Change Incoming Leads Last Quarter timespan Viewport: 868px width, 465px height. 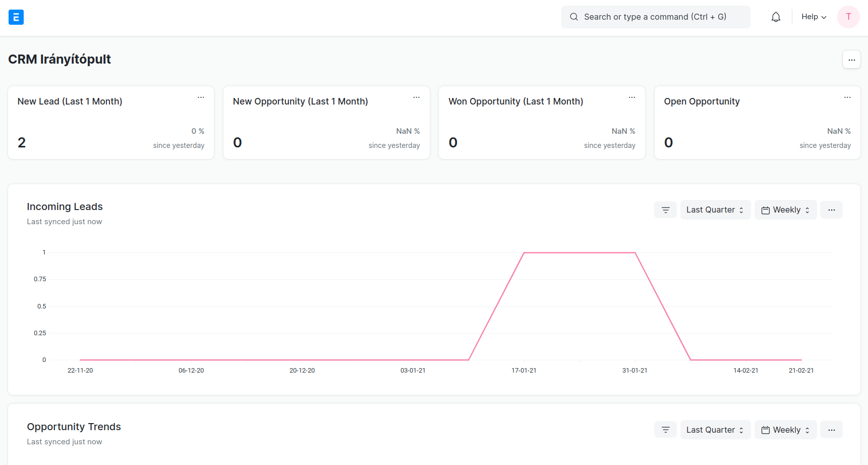715,210
